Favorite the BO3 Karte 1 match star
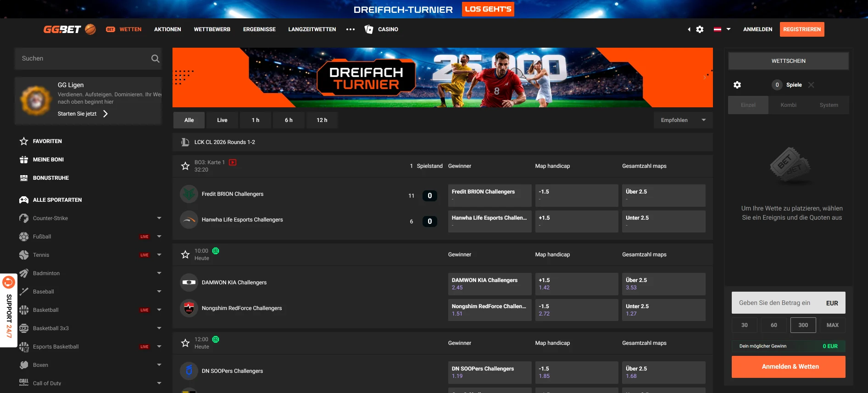 (x=185, y=166)
